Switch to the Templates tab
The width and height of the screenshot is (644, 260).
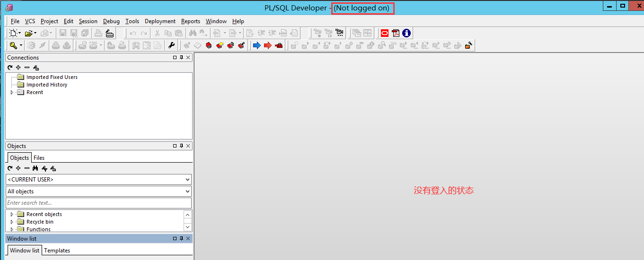(x=57, y=251)
